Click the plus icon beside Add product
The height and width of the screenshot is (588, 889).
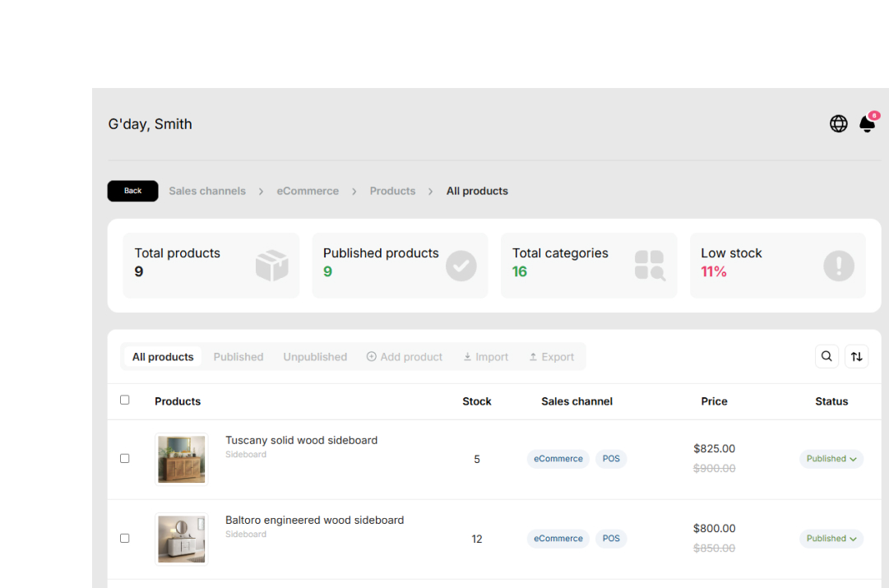click(372, 357)
